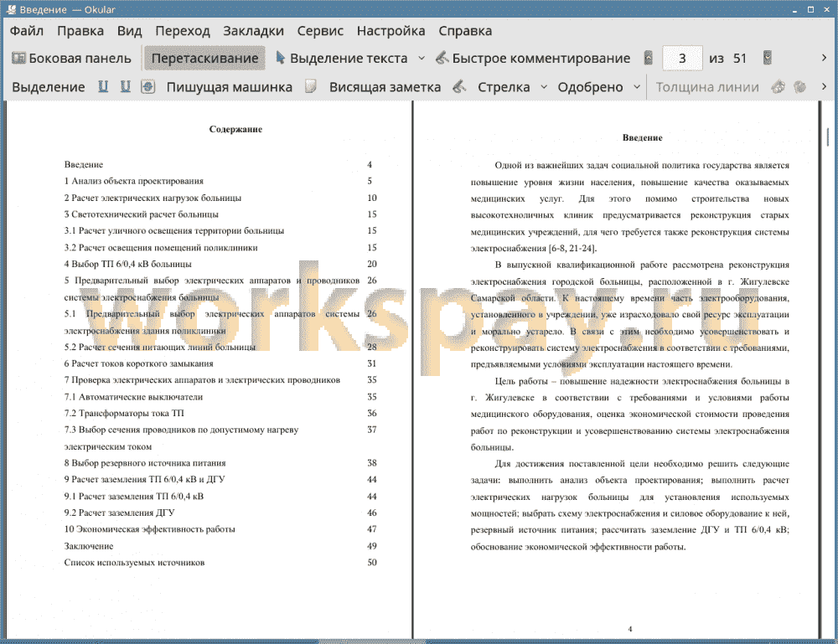Open the Сервис menu

[x=320, y=31]
